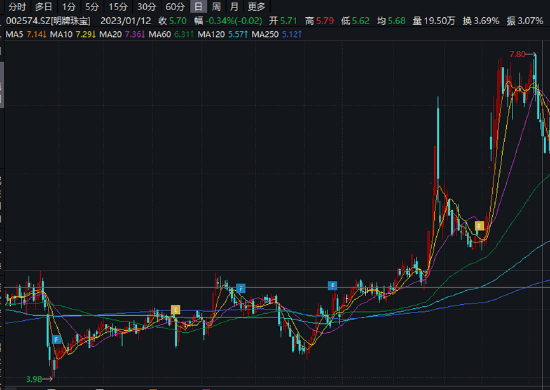The image size is (550, 390).
Task: Click the MA10 7.29 indicator label
Action: point(73,34)
